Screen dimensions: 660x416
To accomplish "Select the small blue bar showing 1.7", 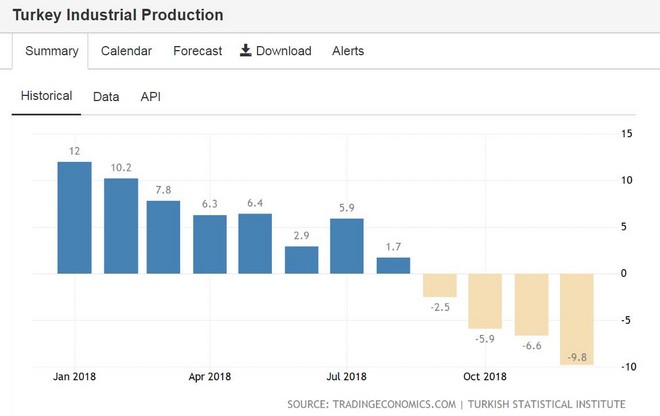I will 393,265.
